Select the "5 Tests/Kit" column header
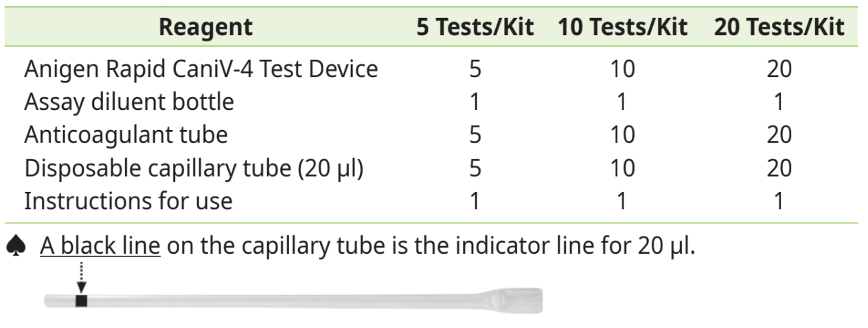The image size is (868, 328). pos(475,28)
